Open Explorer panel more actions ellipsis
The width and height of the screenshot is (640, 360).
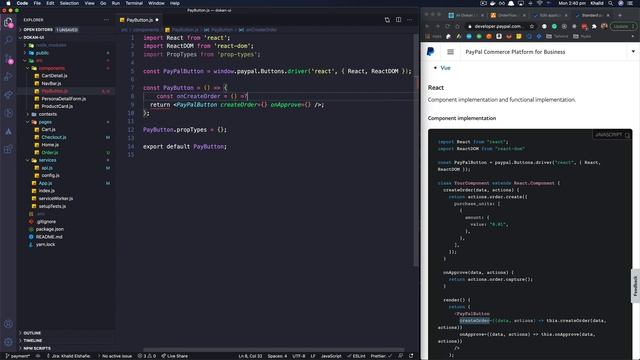coord(107,20)
